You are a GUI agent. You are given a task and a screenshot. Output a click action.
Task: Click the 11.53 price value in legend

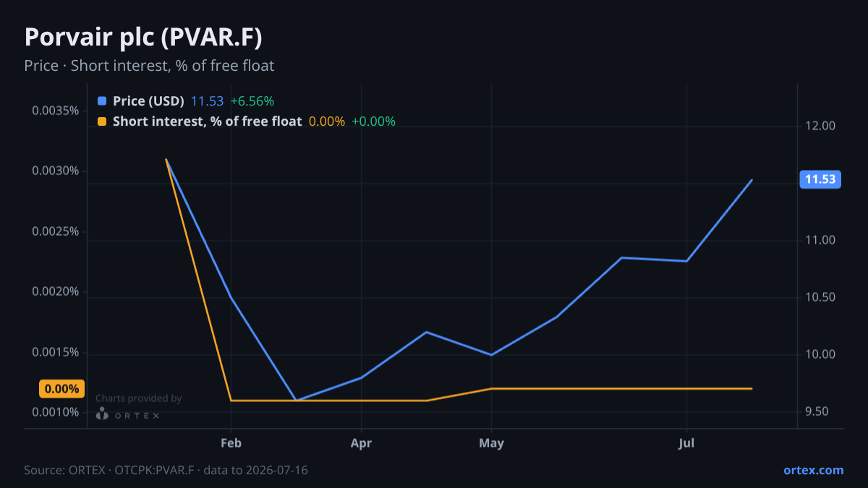(207, 101)
